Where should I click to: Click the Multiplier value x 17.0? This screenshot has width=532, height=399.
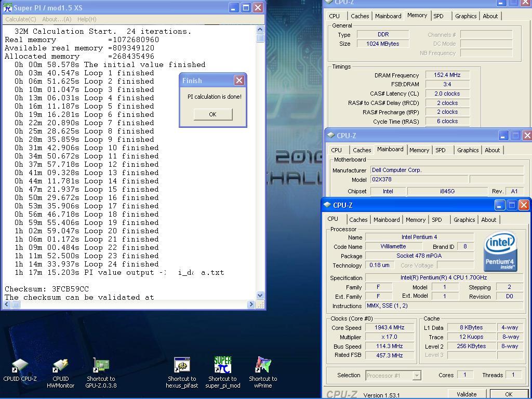[390, 337]
